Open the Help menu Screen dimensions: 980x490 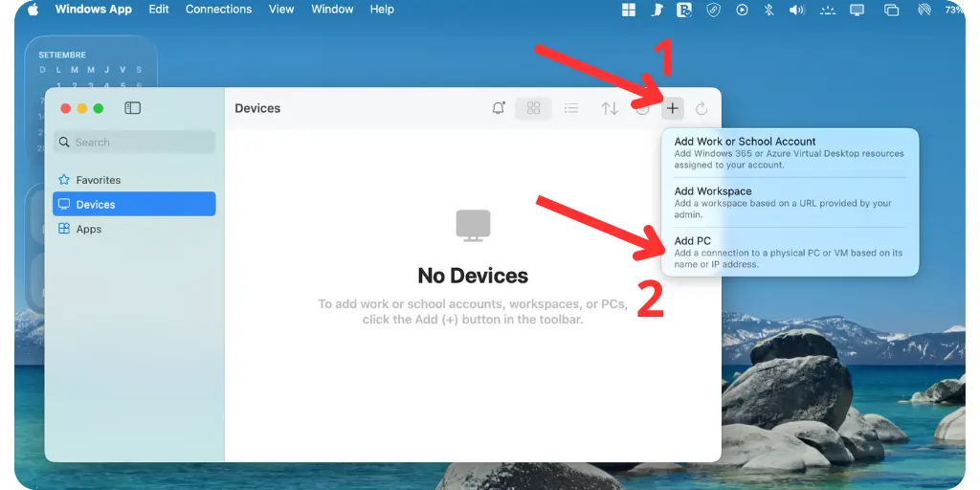pos(382,10)
